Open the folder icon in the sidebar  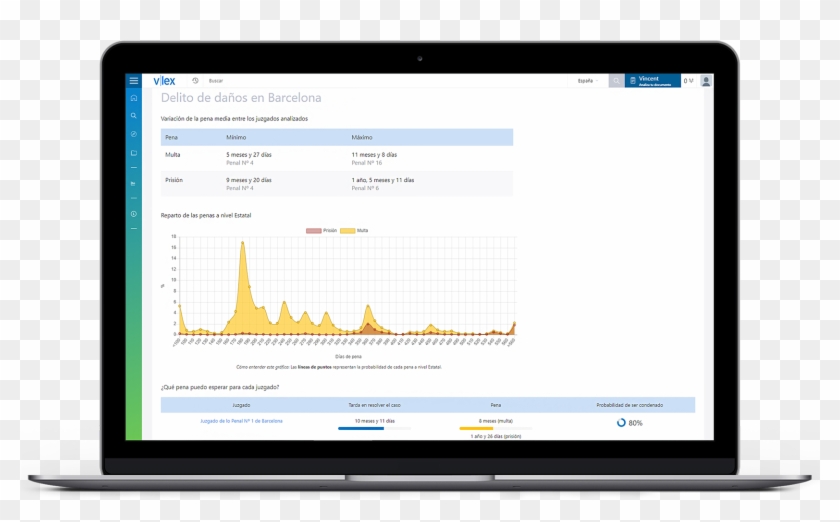[x=134, y=153]
